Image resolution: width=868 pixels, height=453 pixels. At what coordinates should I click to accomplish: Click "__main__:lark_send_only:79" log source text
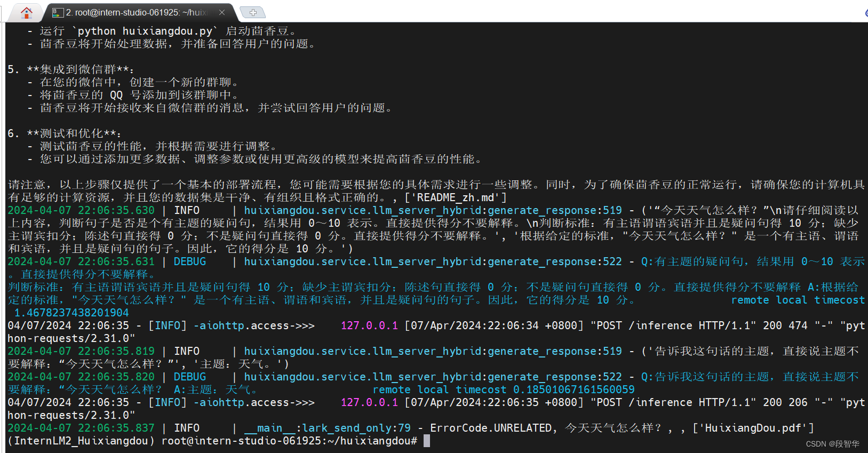(328, 428)
